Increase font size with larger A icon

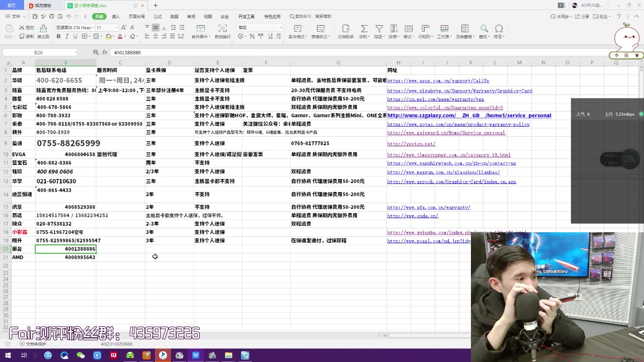point(124,28)
